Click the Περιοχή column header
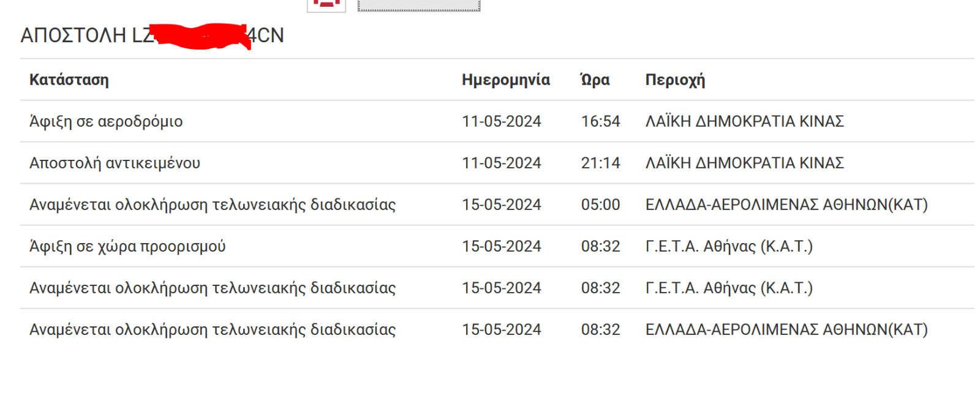 pos(675,80)
